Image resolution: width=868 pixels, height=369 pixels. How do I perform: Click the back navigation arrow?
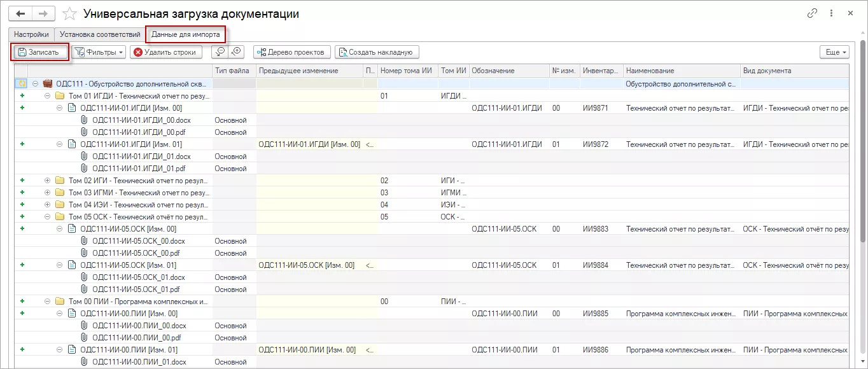tap(20, 11)
